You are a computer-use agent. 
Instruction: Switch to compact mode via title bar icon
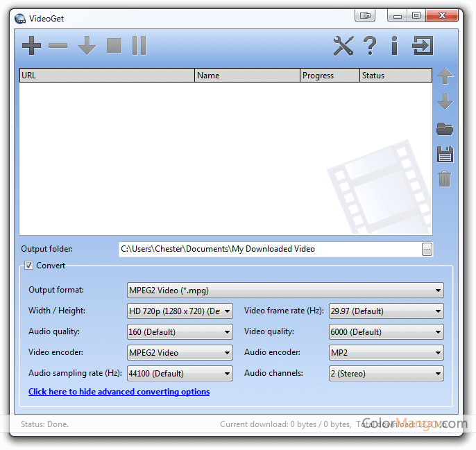[x=365, y=15]
